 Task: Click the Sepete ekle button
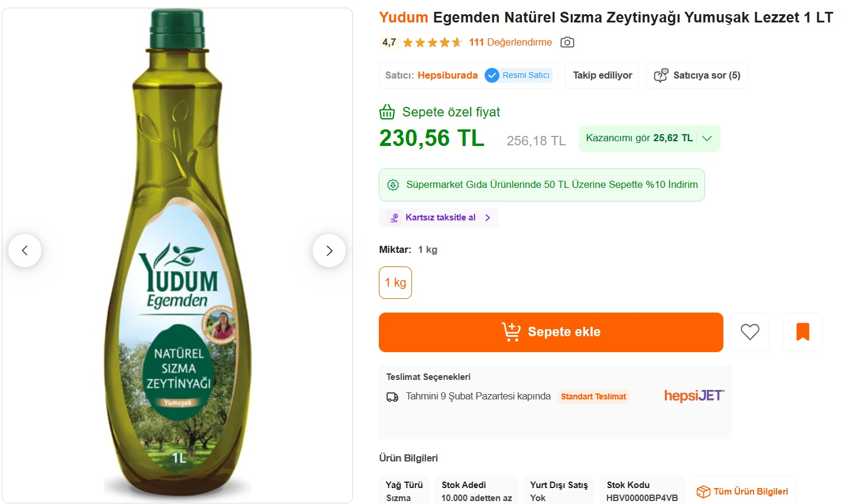click(x=551, y=332)
